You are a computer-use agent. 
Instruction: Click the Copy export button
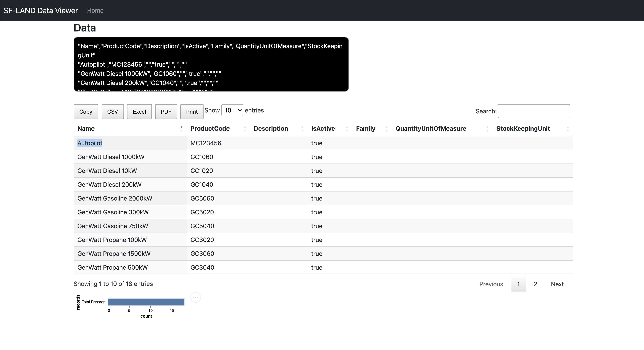click(86, 112)
